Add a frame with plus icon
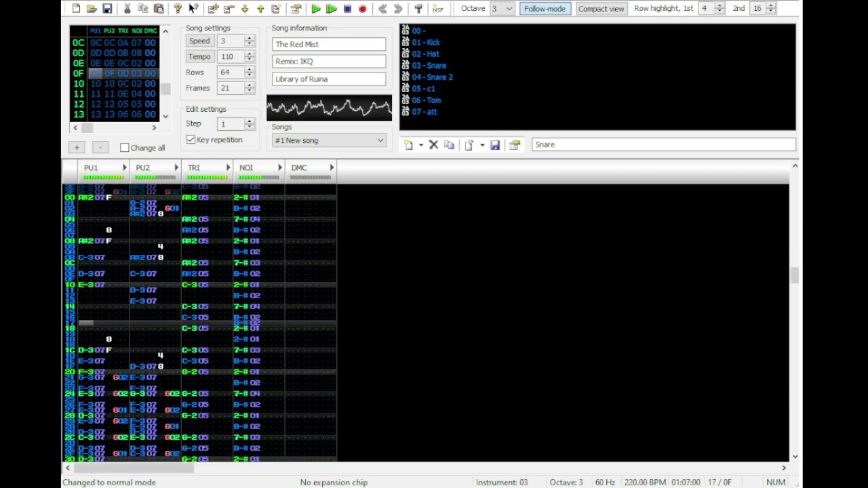Image resolution: width=868 pixels, height=488 pixels. [213, 9]
